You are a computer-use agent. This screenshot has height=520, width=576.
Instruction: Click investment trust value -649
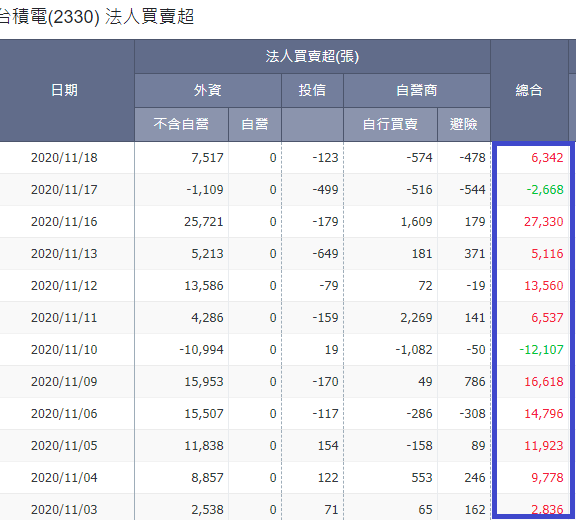pos(325,254)
